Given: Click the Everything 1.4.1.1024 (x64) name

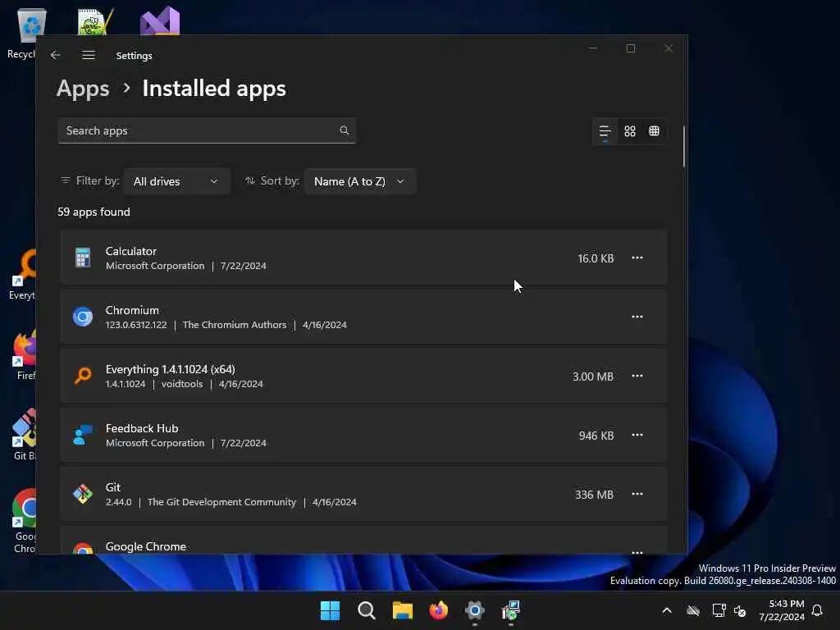Looking at the screenshot, I should pos(171,369).
